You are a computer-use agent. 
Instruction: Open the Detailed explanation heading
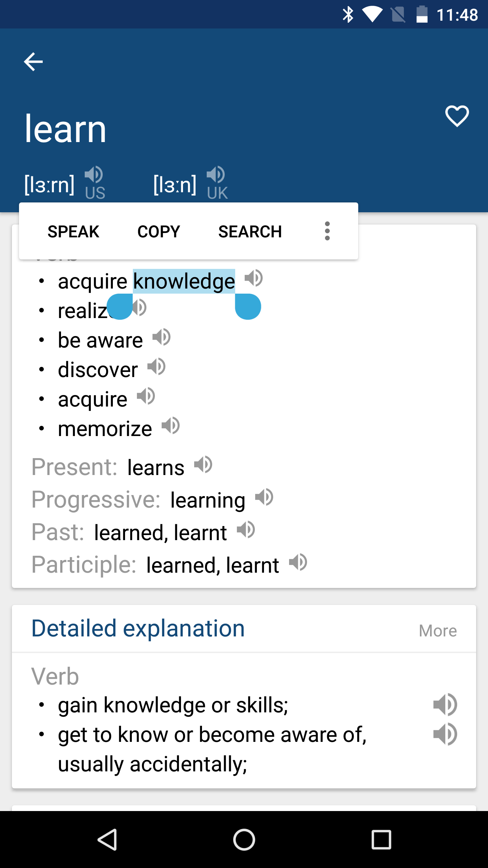point(138,628)
